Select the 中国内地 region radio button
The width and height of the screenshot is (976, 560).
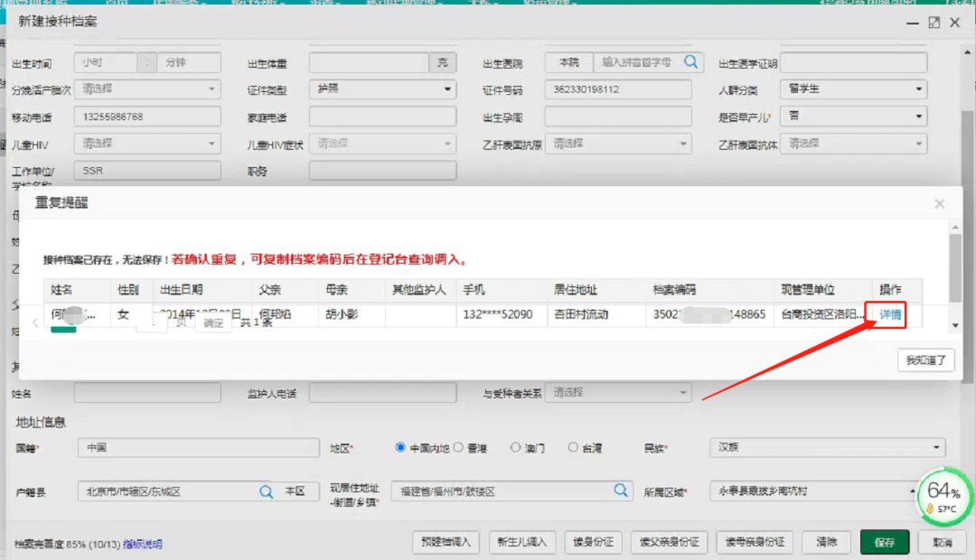point(401,448)
